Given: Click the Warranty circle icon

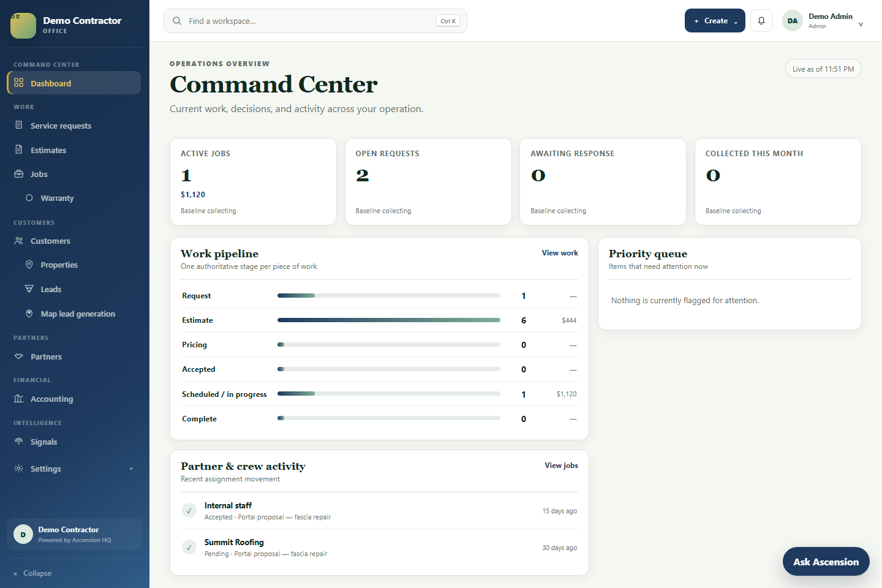Looking at the screenshot, I should coord(29,198).
